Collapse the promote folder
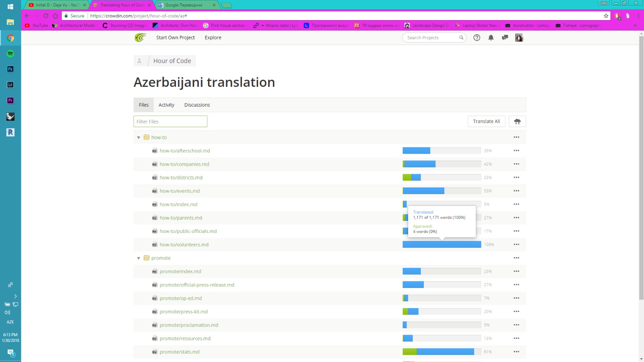 (x=138, y=258)
